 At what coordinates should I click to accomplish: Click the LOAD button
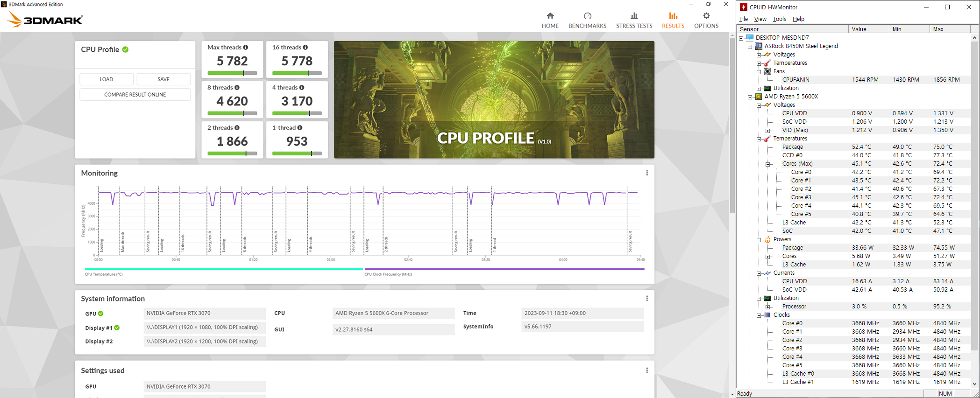point(107,79)
